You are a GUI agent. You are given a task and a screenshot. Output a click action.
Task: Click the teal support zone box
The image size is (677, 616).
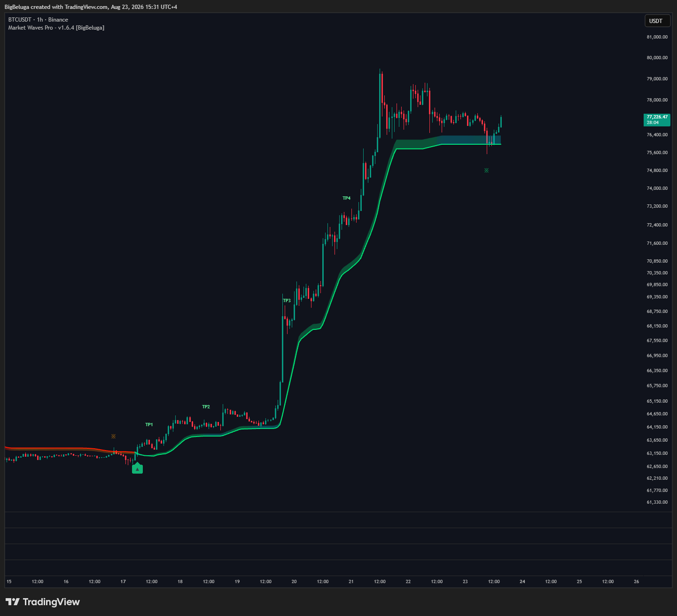point(470,140)
